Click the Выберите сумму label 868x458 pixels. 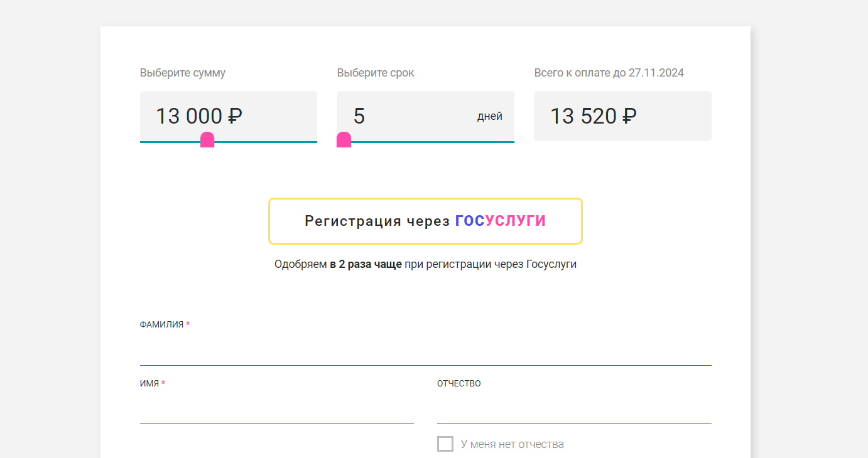183,73
